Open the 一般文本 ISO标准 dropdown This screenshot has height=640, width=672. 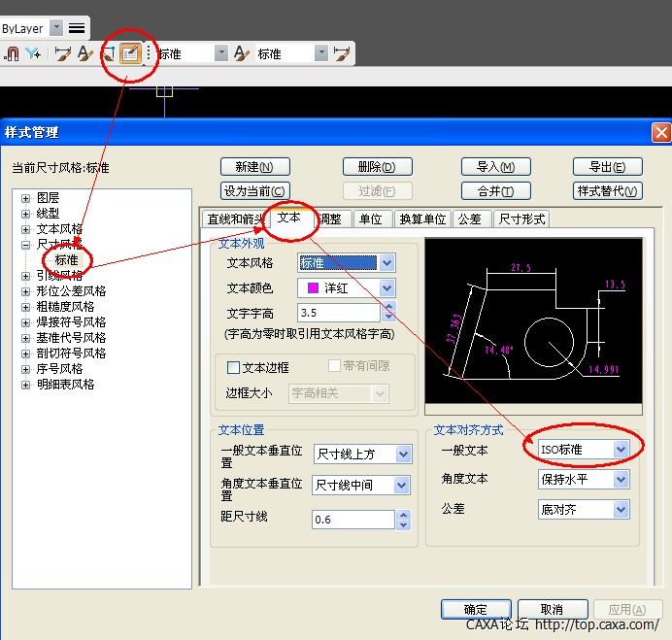pyautogui.click(x=621, y=450)
